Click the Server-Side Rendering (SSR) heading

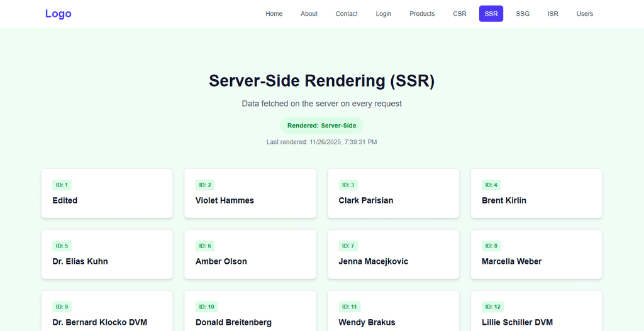point(321,81)
